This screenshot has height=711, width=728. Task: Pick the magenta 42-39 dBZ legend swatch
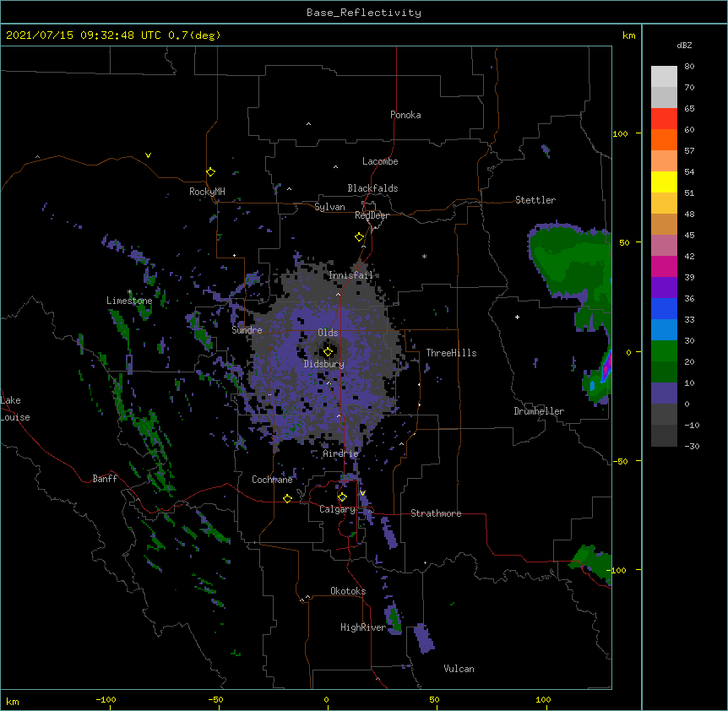[664, 266]
